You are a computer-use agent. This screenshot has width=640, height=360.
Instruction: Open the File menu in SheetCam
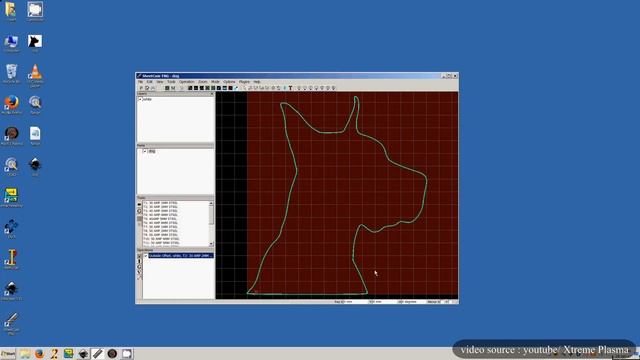point(140,82)
